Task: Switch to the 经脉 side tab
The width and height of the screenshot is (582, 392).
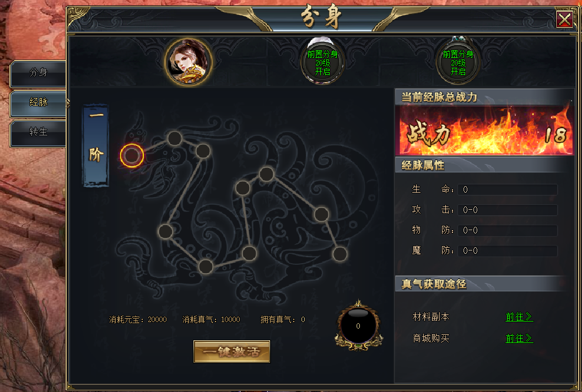Action: tap(38, 102)
